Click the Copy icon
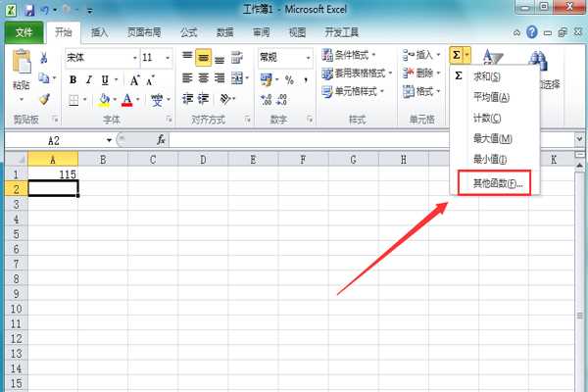The width and height of the screenshot is (588, 392). pos(44,78)
